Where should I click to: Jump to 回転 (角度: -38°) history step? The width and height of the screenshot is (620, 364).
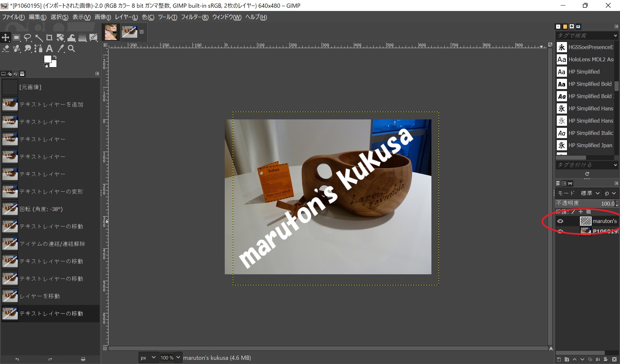coord(50,209)
